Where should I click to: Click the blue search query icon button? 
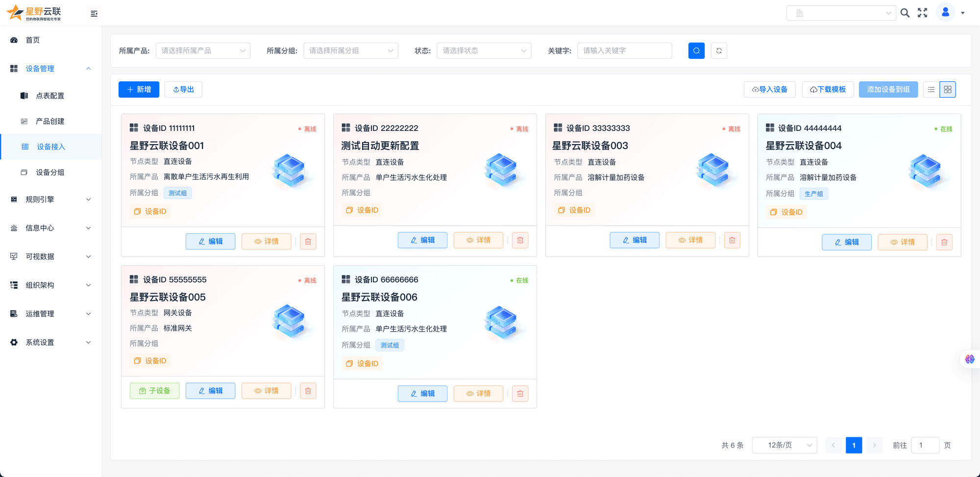(696, 50)
